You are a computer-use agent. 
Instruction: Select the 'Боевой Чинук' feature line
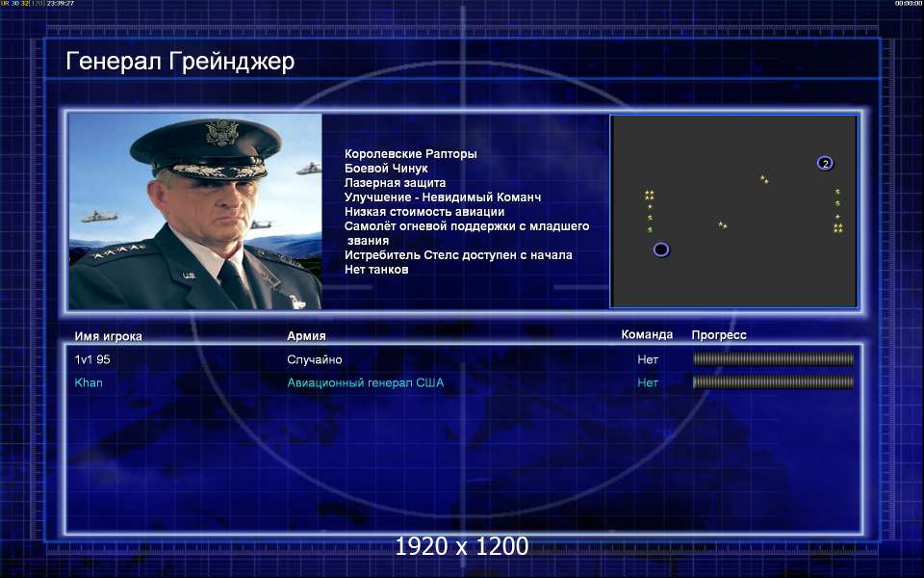coord(386,168)
